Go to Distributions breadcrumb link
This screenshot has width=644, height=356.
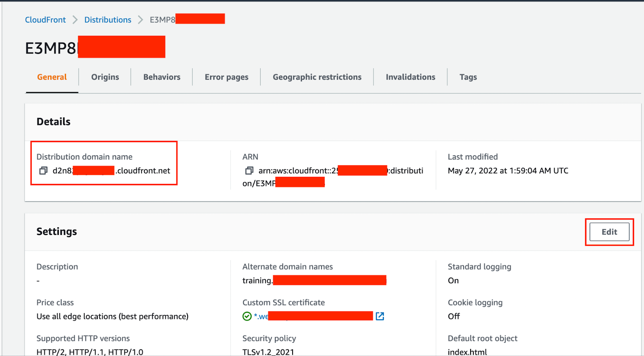coord(108,20)
